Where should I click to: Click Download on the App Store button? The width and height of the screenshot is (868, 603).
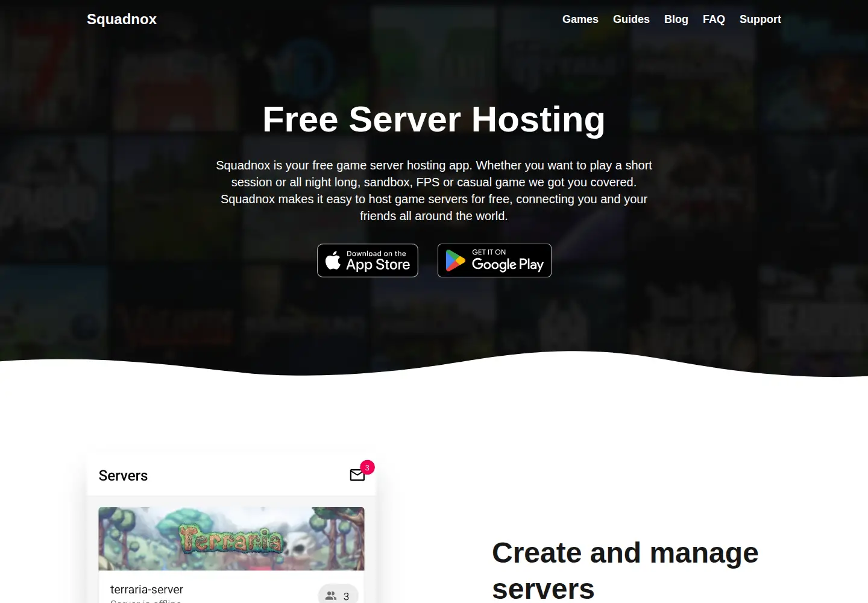pos(368,260)
